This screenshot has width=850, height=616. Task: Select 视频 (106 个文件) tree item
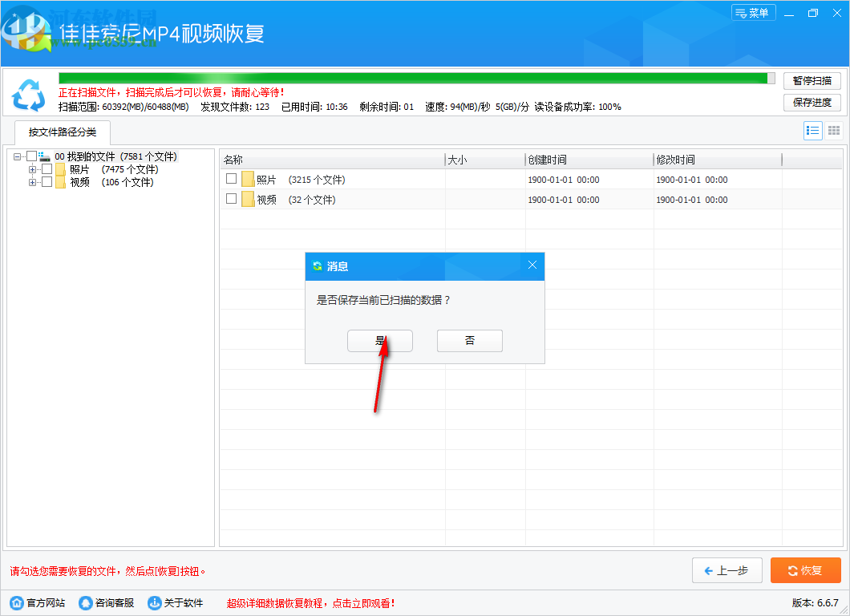coord(111,183)
